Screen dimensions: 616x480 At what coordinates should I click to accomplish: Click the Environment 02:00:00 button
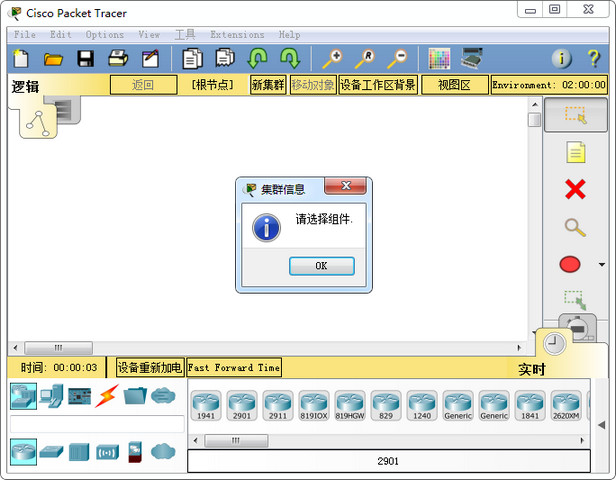tap(549, 85)
